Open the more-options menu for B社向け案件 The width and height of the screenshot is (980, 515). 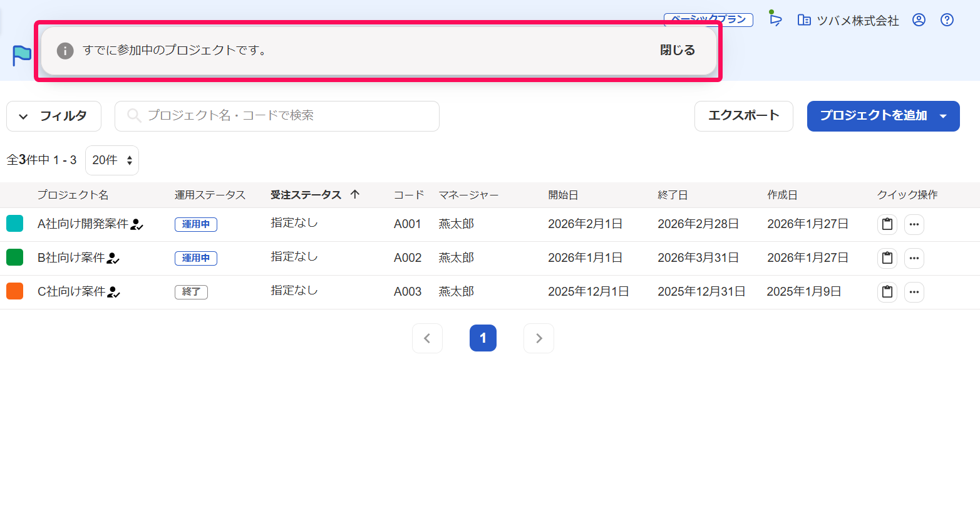(914, 258)
